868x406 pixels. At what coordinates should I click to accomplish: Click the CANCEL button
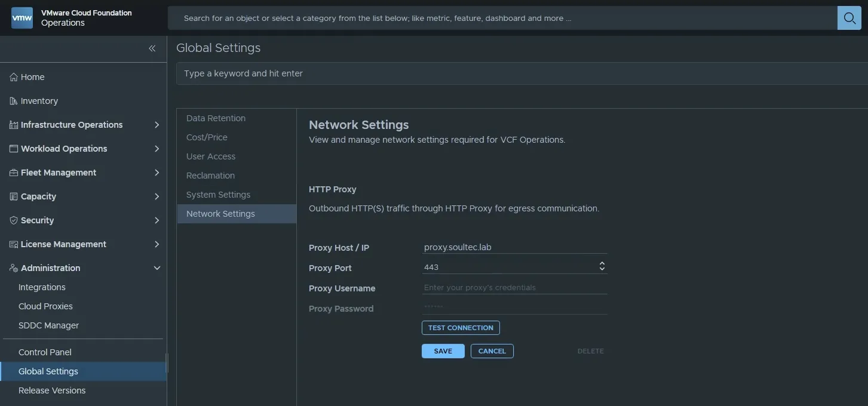pyautogui.click(x=492, y=351)
